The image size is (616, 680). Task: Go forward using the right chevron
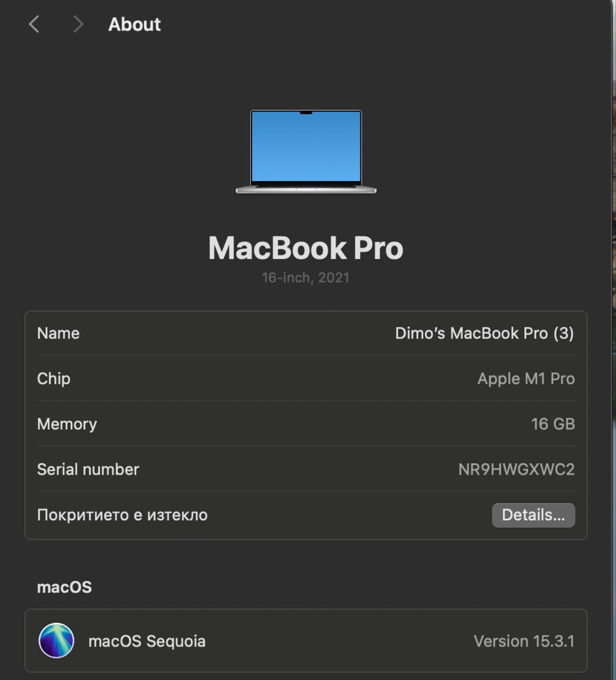pyautogui.click(x=78, y=24)
